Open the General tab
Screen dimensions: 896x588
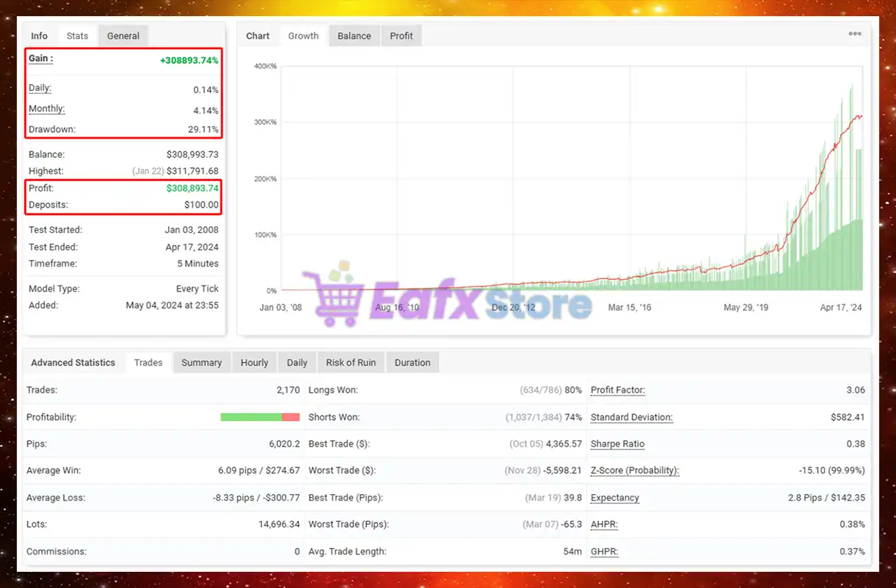(123, 36)
